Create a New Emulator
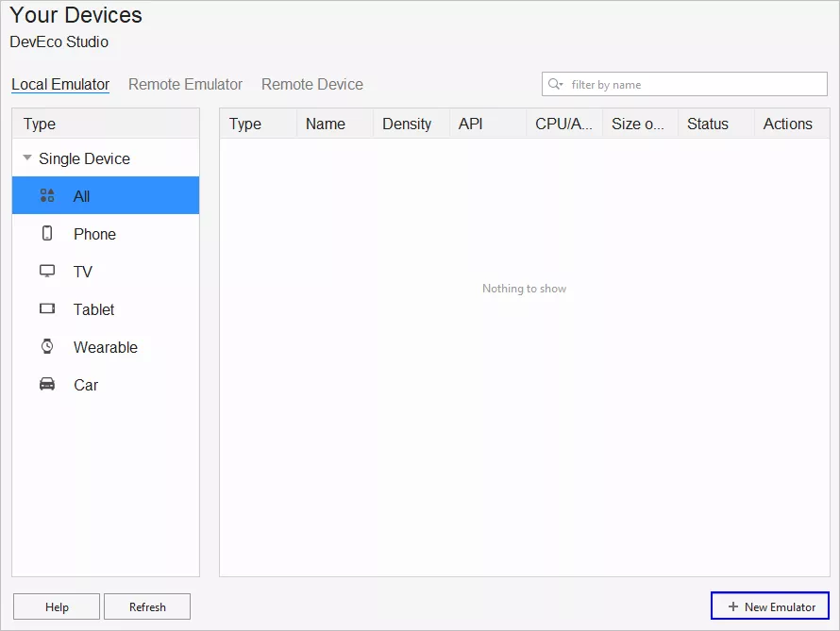The image size is (840, 631). click(770, 606)
